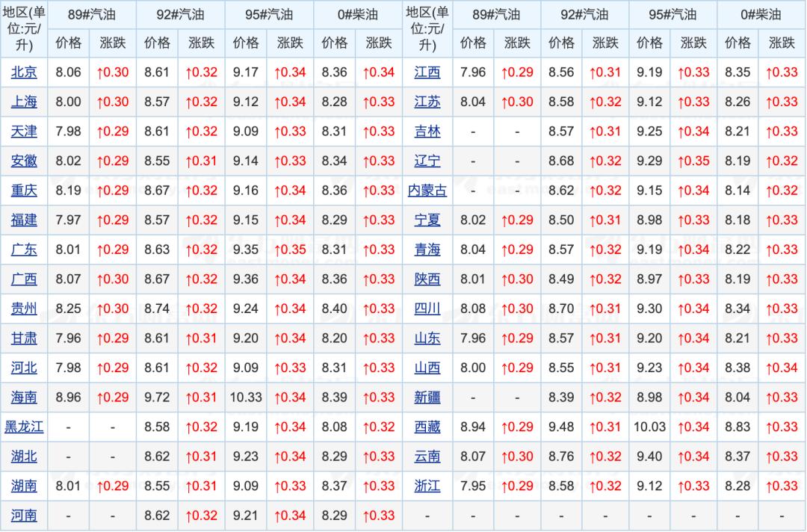
Task: Open the 辽宁 region link
Action: 427,161
